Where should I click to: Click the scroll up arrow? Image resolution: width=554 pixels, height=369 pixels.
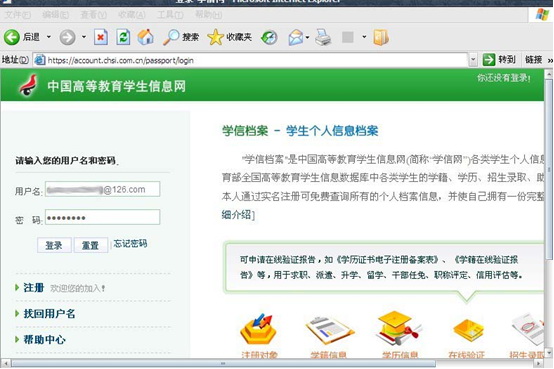[x=549, y=74]
